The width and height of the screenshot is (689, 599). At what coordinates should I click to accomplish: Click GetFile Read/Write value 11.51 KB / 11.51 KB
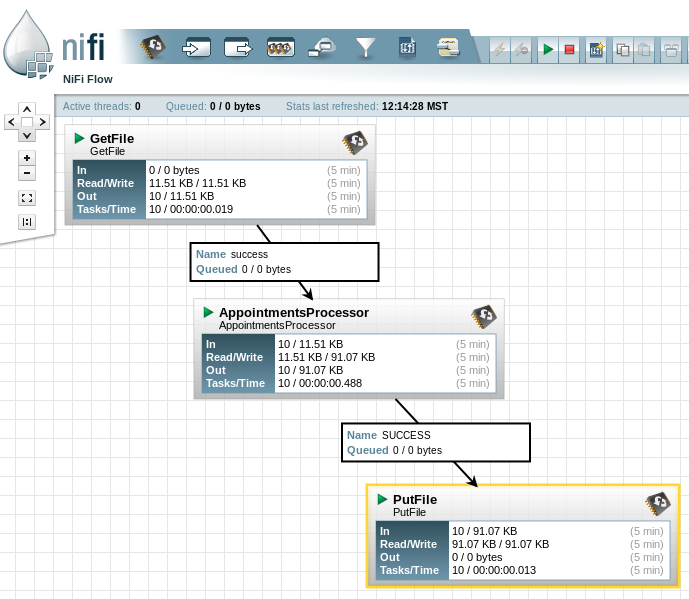pyautogui.click(x=197, y=183)
